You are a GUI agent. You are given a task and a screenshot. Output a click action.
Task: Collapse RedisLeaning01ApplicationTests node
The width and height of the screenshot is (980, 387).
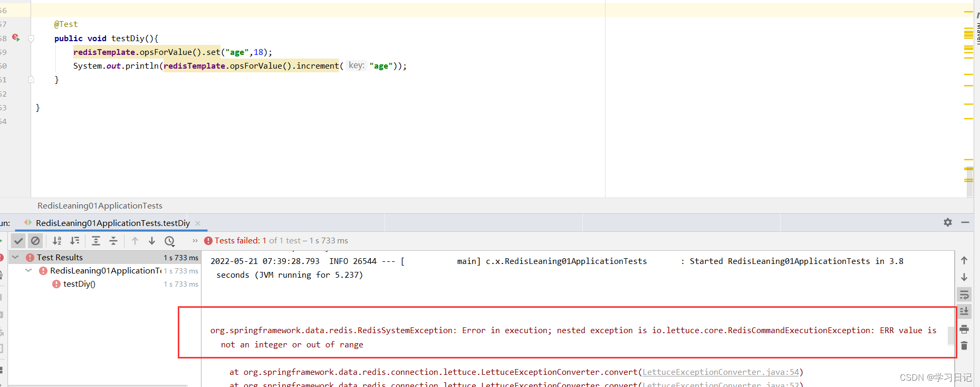point(28,270)
